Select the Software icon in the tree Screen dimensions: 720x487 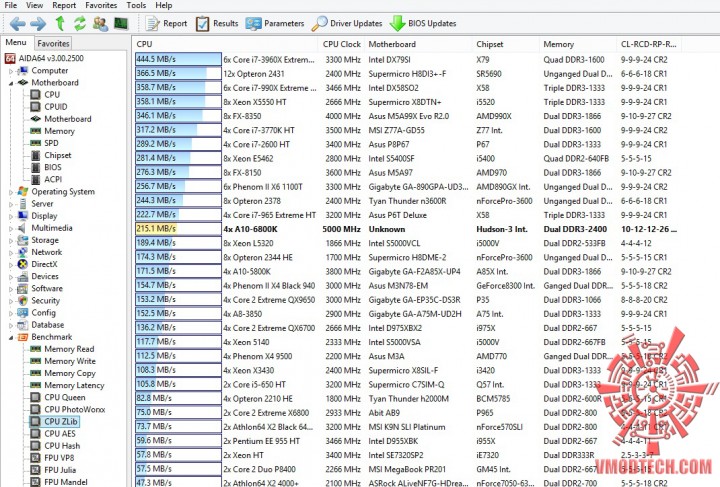[22, 289]
